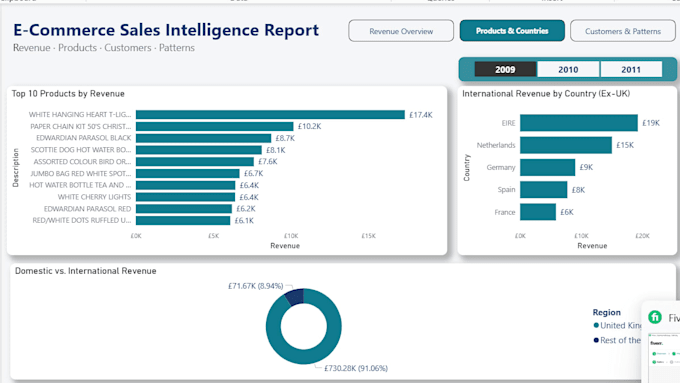Click the HOT WATER BOTTLE TEA AND bar
Image resolution: width=680 pixels, height=383 pixels.
point(185,185)
